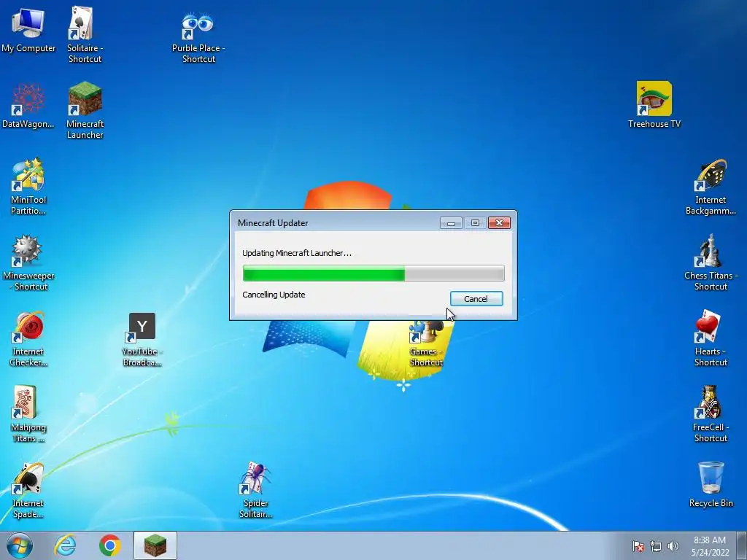747x560 pixels.
Task: Select the Games shortcut desktop icon
Action: coord(426,343)
